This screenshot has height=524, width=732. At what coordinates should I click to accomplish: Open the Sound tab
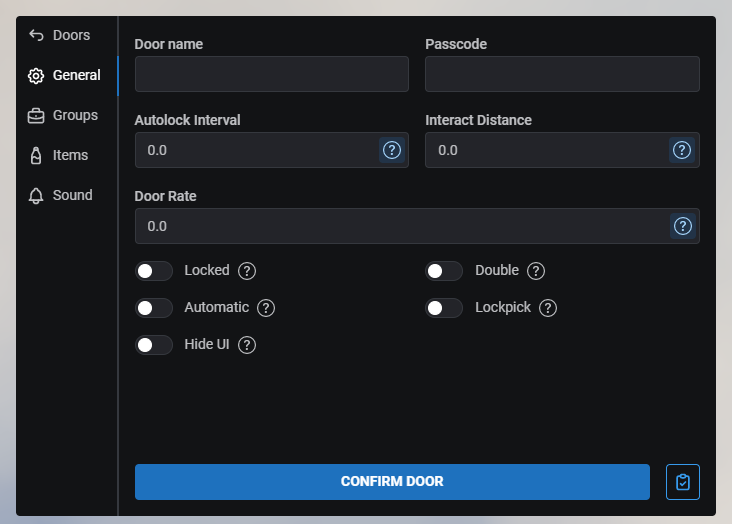60,195
